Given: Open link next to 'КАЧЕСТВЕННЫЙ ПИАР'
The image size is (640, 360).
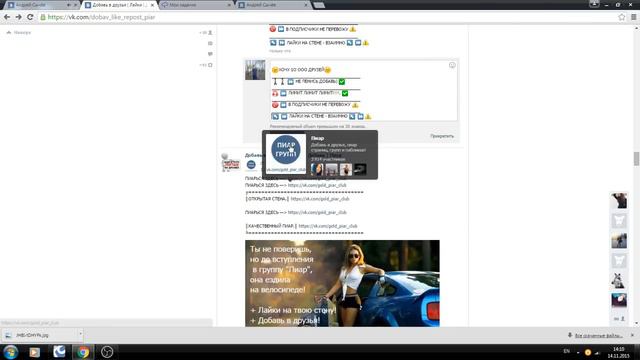Looking at the screenshot, I should tap(328, 226).
